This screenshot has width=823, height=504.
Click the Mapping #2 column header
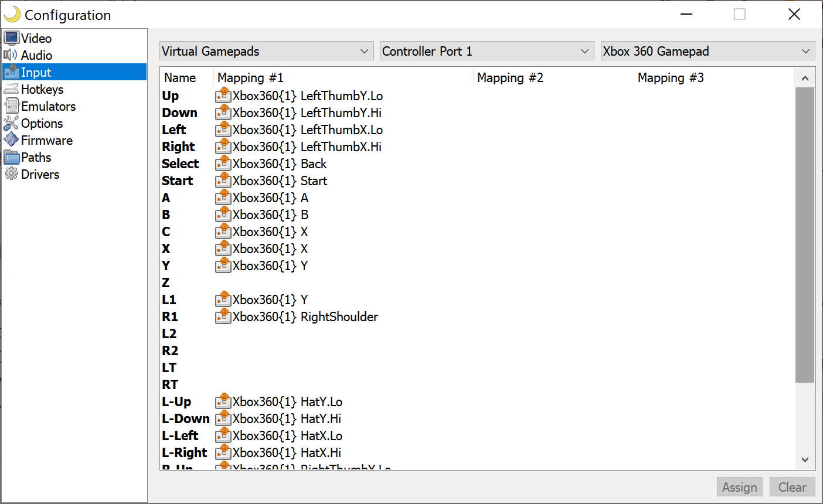[x=510, y=77]
